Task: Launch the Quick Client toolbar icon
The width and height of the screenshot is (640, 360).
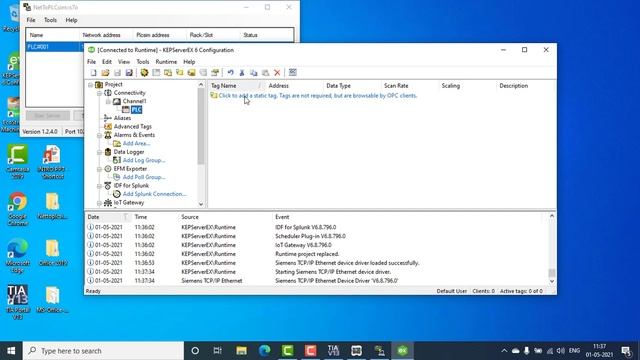Action: 293,73
